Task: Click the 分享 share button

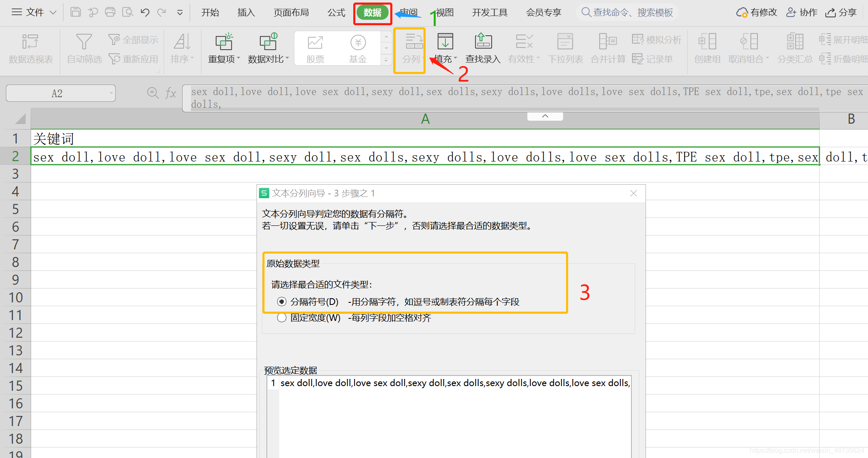Action: pos(841,12)
